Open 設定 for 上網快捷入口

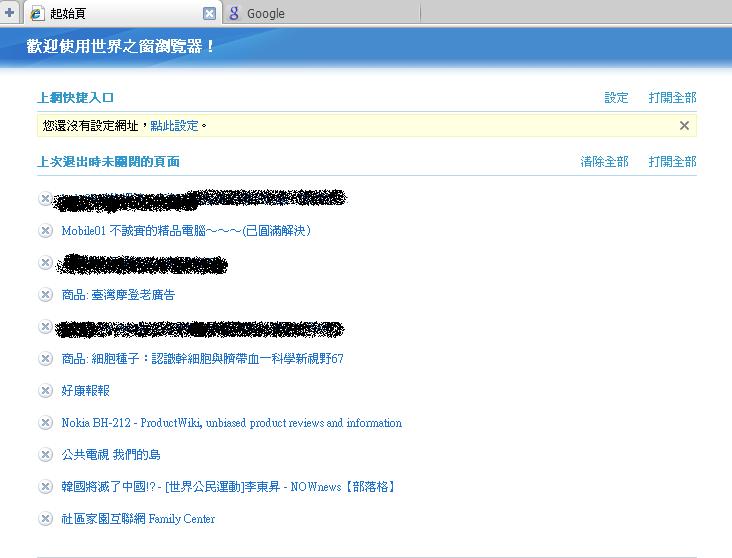[x=616, y=98]
